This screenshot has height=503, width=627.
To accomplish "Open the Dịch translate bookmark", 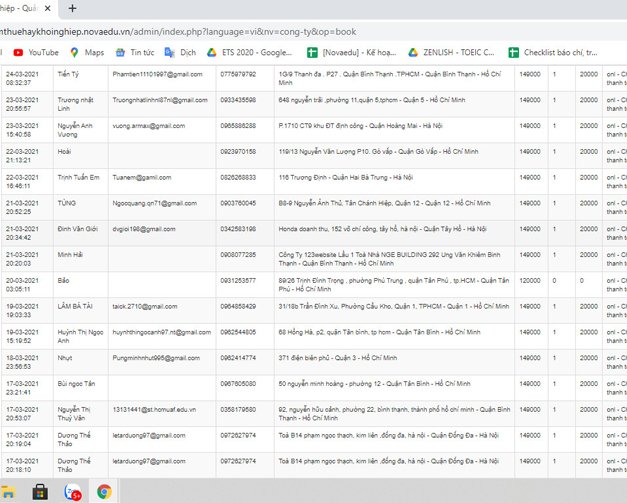I will point(179,52).
